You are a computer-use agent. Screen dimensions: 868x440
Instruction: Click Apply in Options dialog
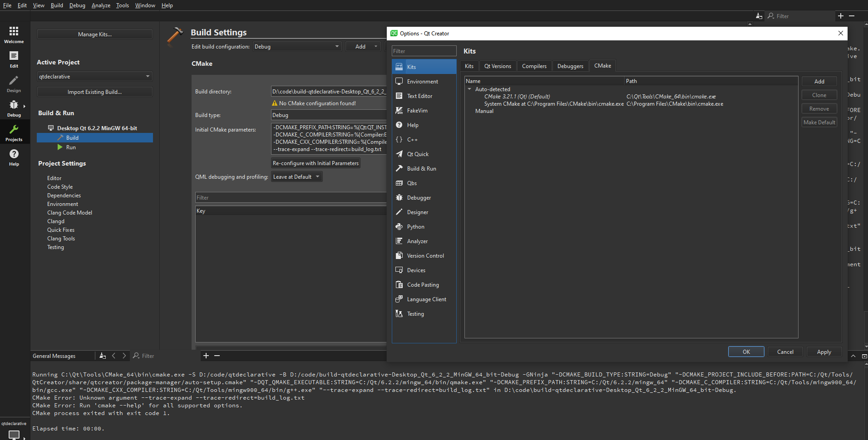[824, 352]
